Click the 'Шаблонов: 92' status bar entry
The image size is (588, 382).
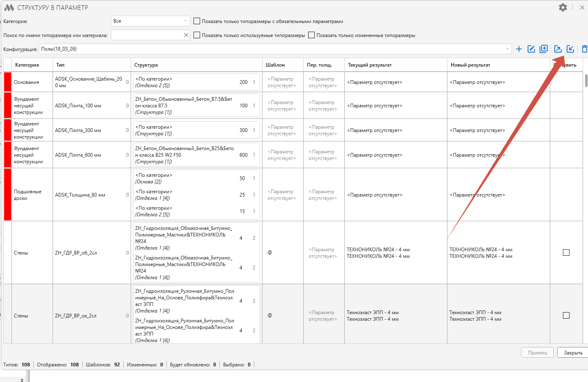103,364
